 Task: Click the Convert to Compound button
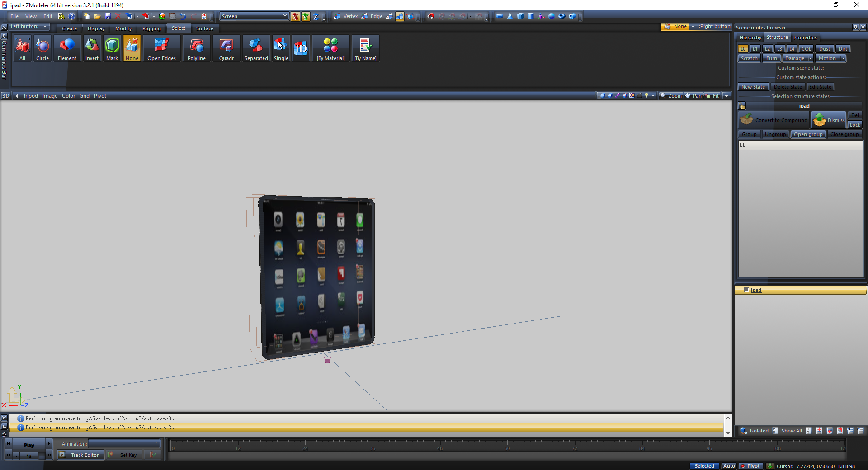coord(774,120)
